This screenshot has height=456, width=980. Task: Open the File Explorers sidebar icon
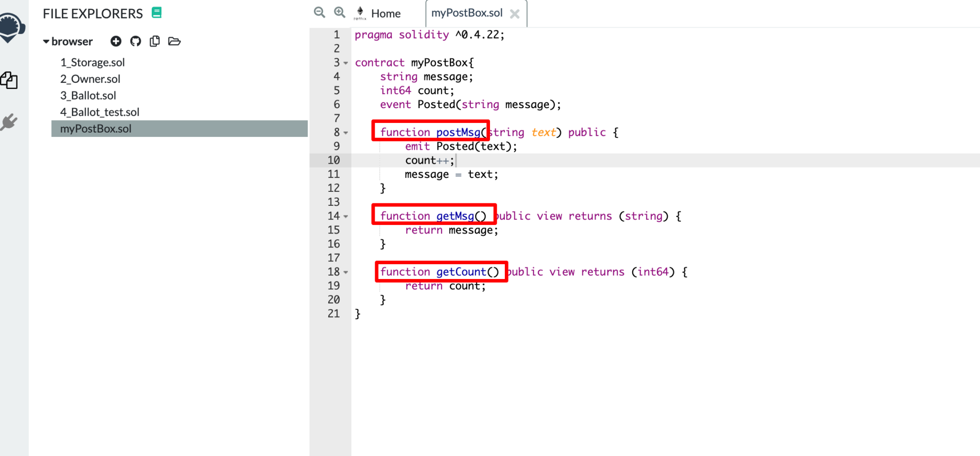pyautogui.click(x=10, y=80)
